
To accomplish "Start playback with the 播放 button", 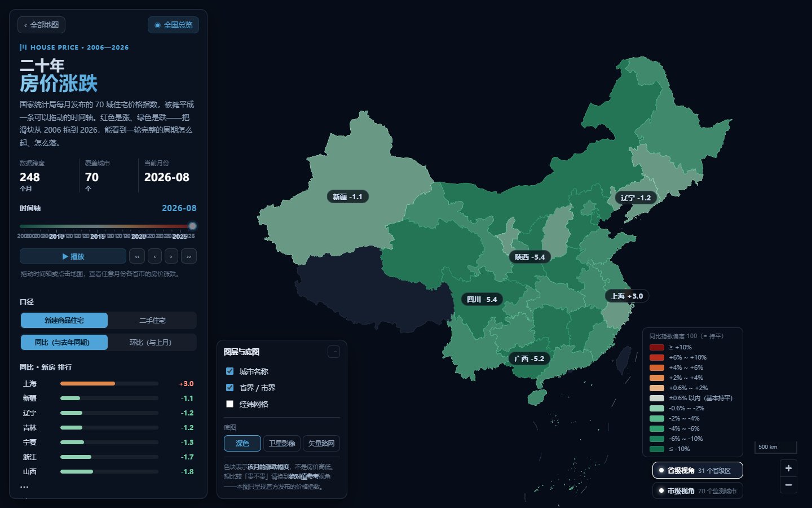I will (73, 256).
